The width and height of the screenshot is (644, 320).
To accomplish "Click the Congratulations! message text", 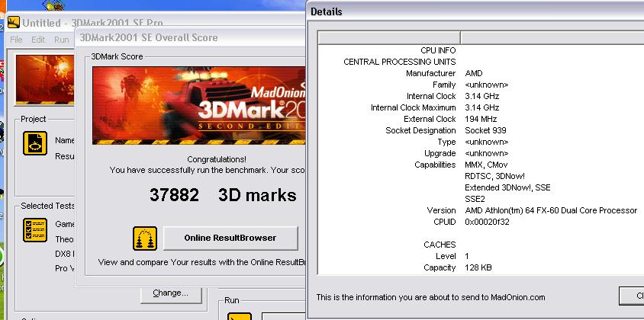I will [217, 159].
